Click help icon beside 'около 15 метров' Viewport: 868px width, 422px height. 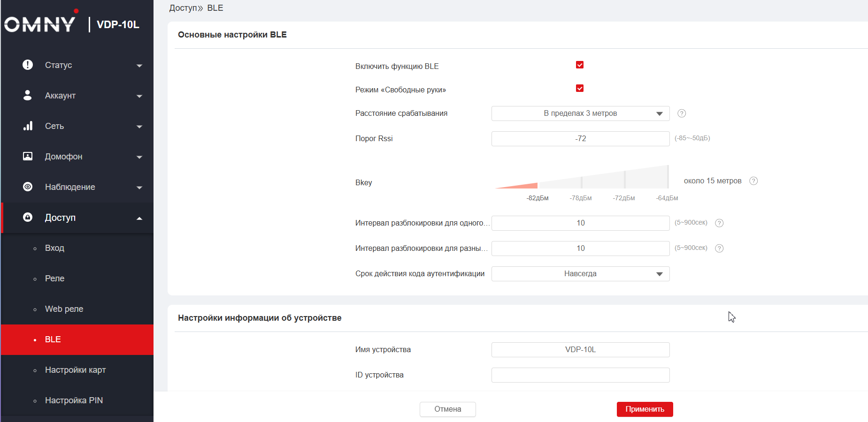pos(753,181)
